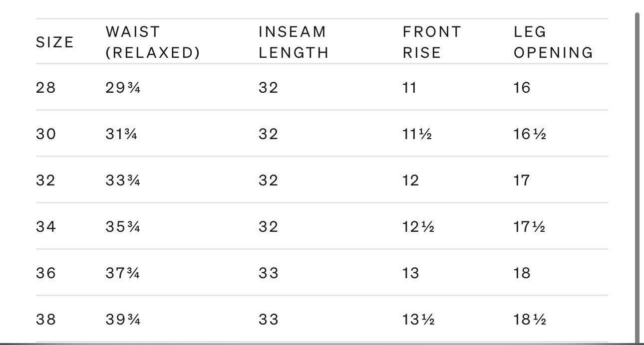The image size is (644, 345).
Task: Click front rise value 13½
Action: click(x=418, y=320)
